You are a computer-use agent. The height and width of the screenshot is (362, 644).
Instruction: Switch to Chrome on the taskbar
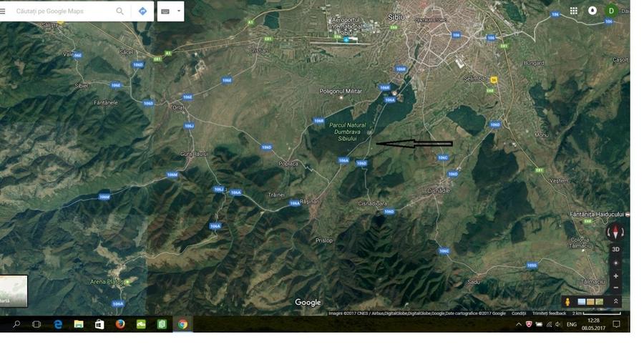(x=182, y=324)
